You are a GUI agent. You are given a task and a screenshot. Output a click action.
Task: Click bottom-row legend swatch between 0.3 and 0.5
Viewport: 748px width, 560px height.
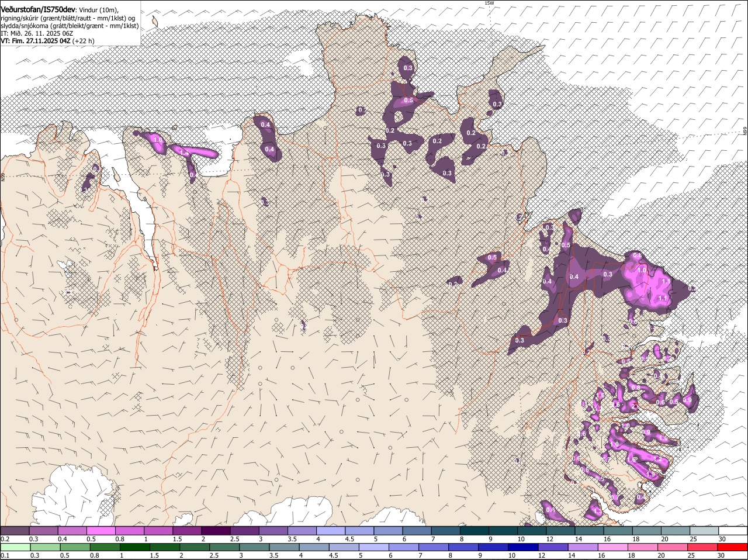44,548
